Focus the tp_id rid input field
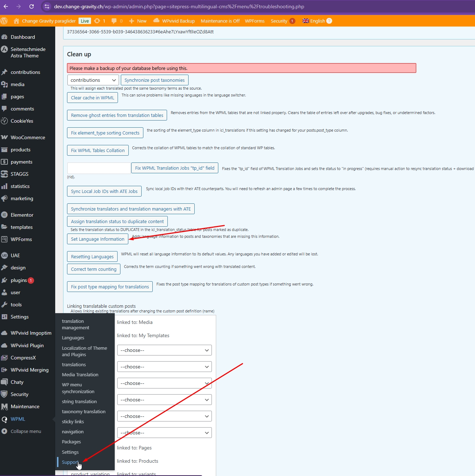 [99, 168]
